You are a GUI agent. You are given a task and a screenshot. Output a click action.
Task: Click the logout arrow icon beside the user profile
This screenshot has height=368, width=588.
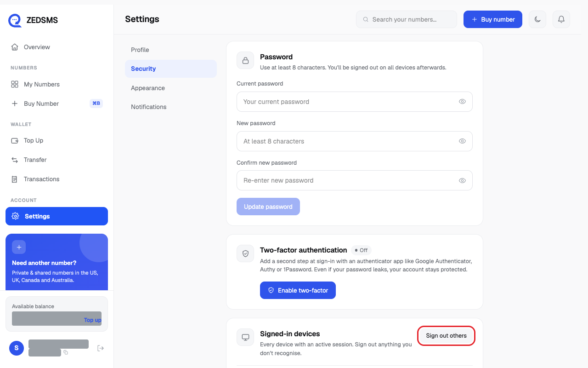[101, 348]
